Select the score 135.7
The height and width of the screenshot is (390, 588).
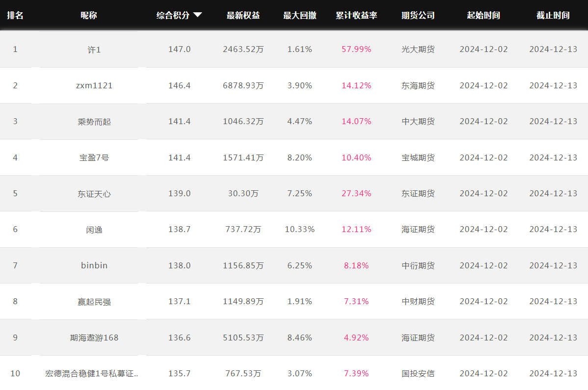[x=179, y=373]
